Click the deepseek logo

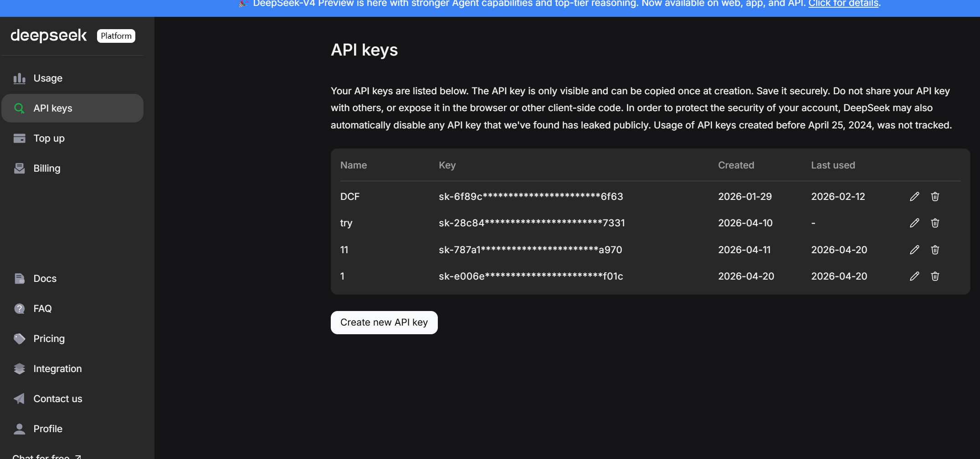pos(49,36)
